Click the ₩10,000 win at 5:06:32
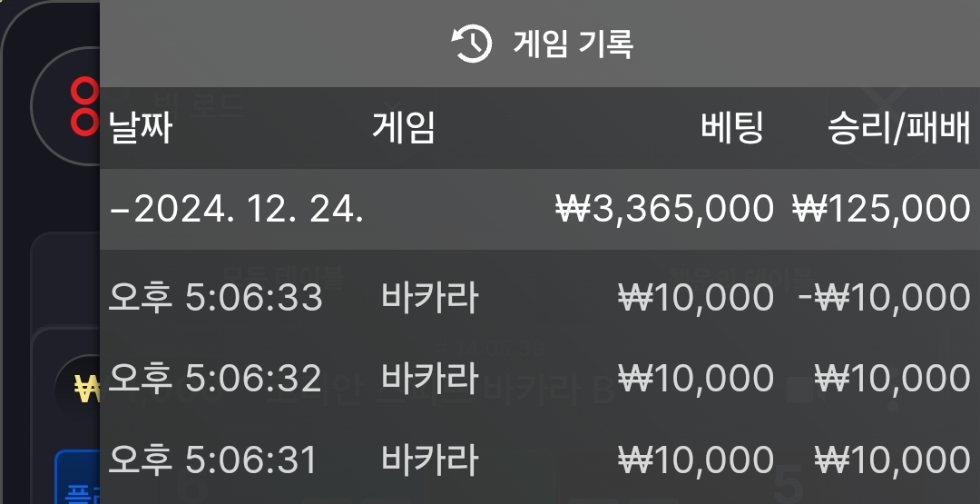Screen dimensions: 980x504 tap(893, 379)
